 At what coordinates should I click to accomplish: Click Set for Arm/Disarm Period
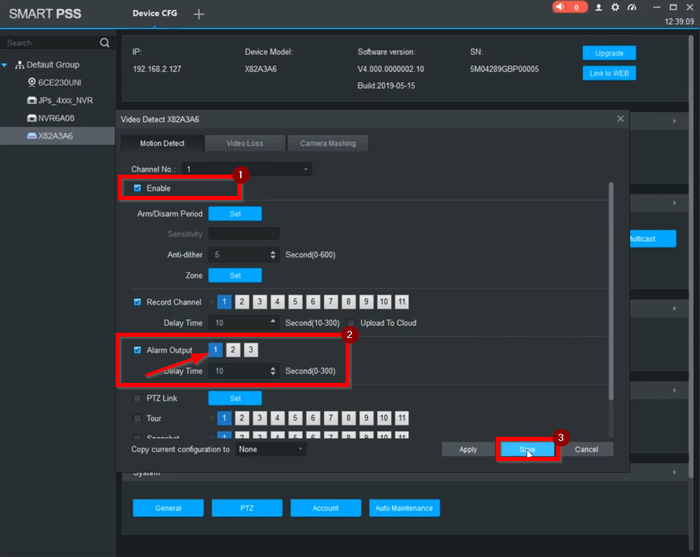[x=235, y=214]
